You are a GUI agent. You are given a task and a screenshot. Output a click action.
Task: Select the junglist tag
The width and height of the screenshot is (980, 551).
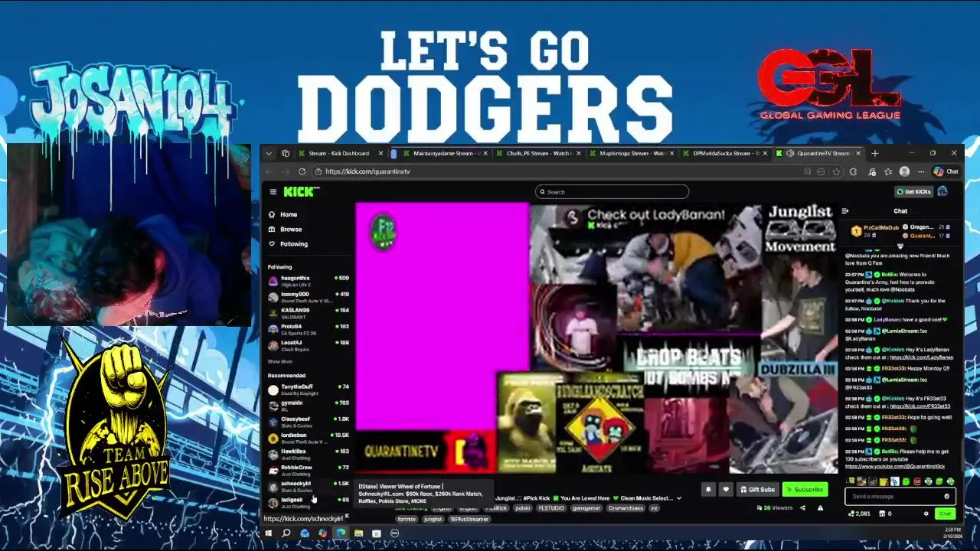433,519
